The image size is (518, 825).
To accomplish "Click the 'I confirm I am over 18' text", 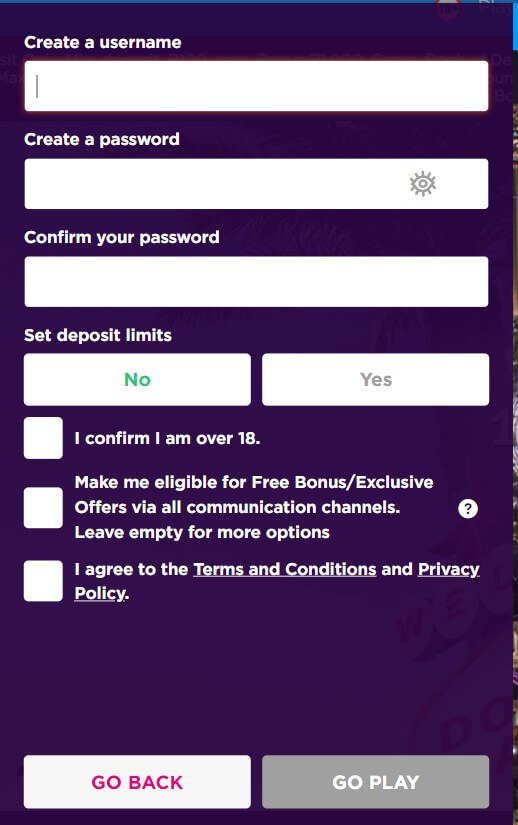I will click(167, 438).
